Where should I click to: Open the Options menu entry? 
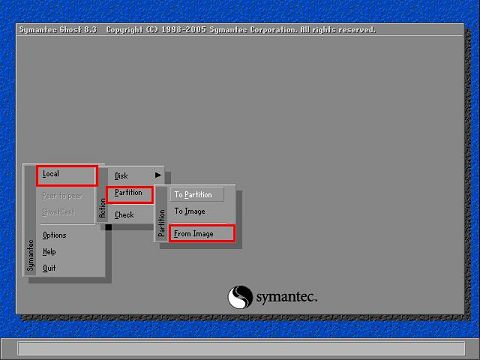54,235
